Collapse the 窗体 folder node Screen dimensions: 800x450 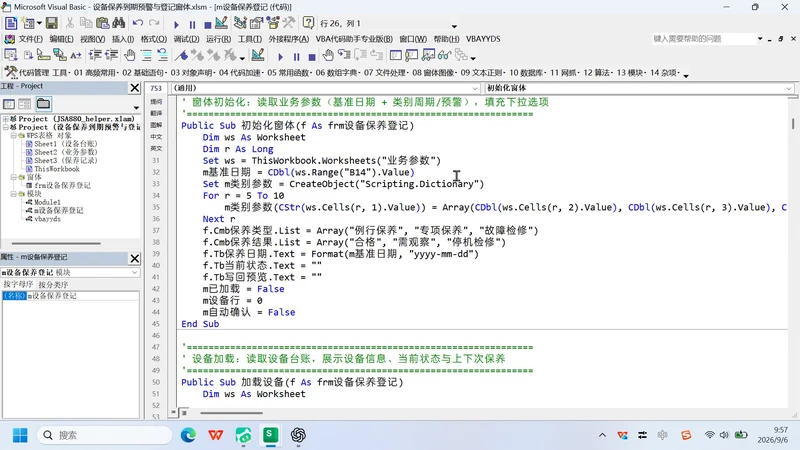[14, 177]
